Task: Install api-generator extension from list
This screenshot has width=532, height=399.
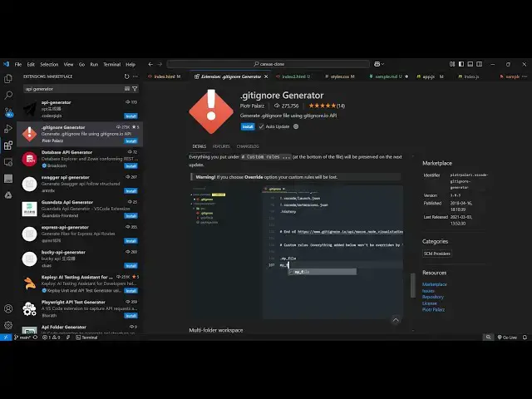Action: 131,116
